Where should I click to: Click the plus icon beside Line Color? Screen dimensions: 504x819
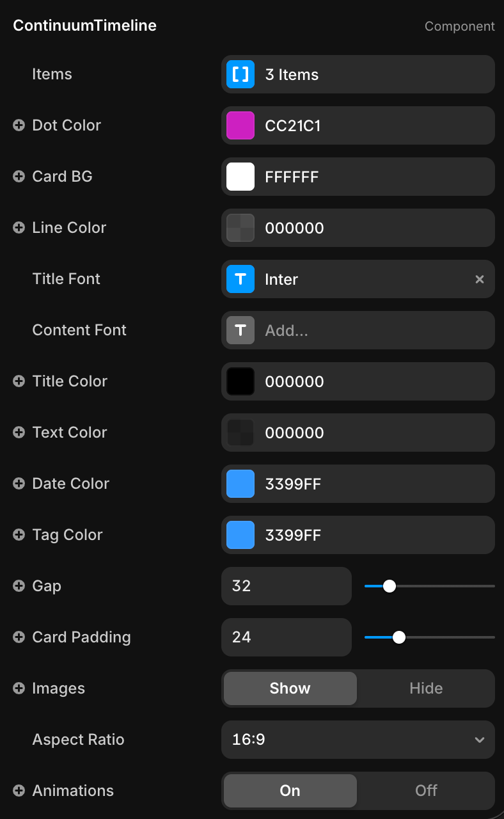click(19, 228)
